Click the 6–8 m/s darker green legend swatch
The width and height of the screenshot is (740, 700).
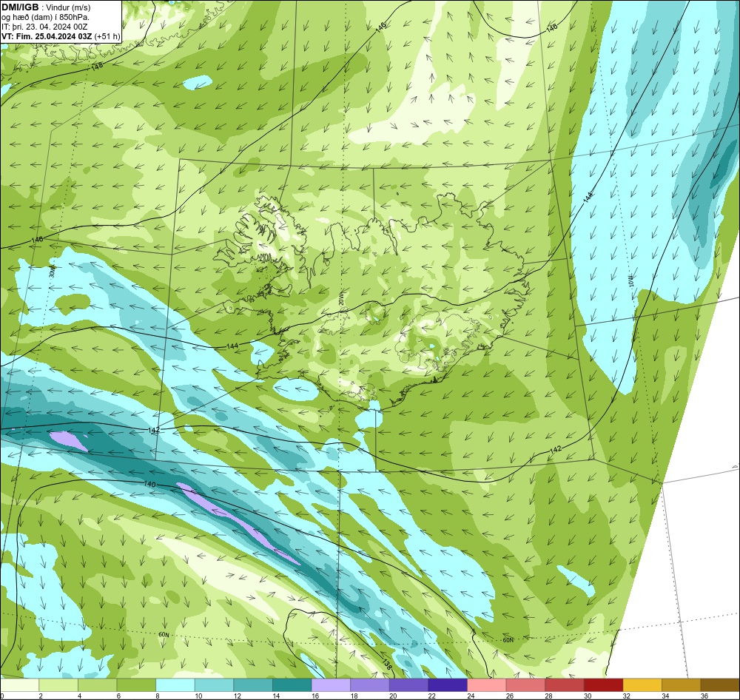pos(136,685)
